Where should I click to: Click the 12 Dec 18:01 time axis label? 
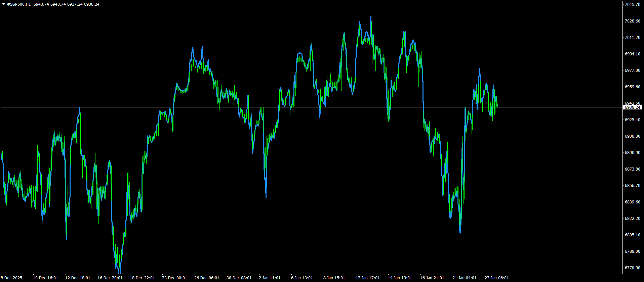[78, 278]
